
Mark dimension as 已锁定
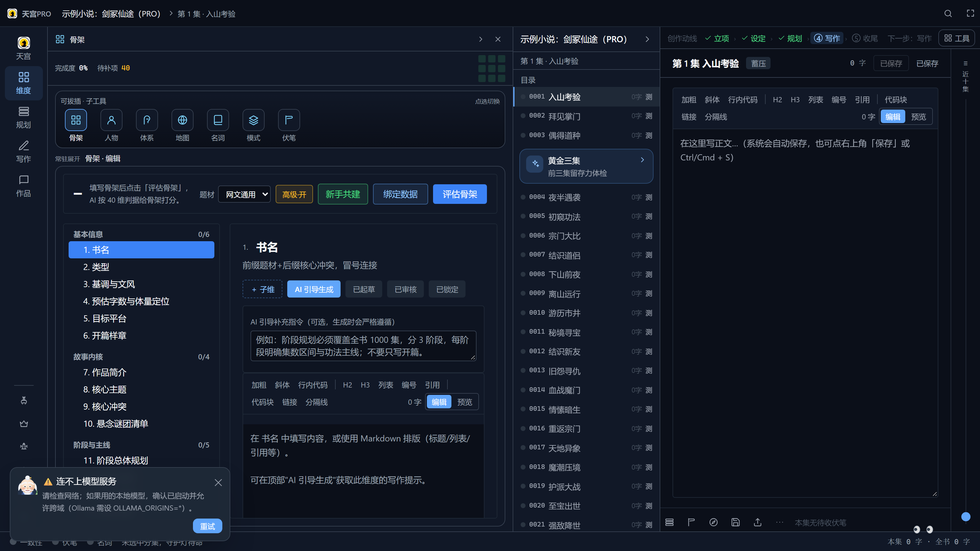coord(447,289)
